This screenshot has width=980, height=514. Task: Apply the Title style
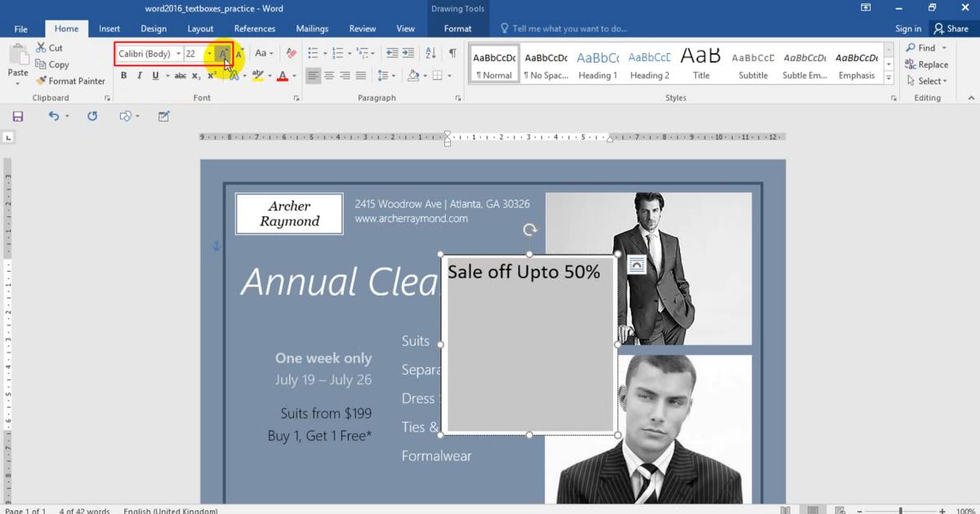click(x=701, y=64)
